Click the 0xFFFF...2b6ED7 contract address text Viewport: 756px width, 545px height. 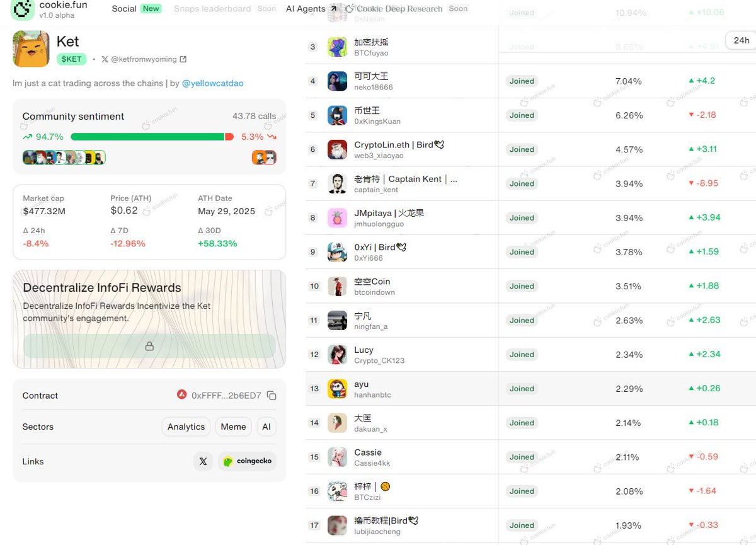(x=226, y=396)
